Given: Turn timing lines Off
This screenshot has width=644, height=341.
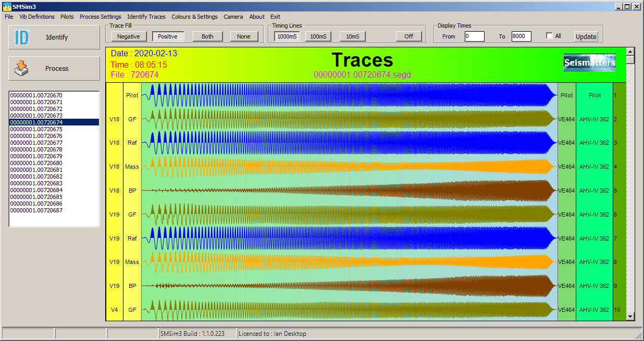Looking at the screenshot, I should pos(409,36).
